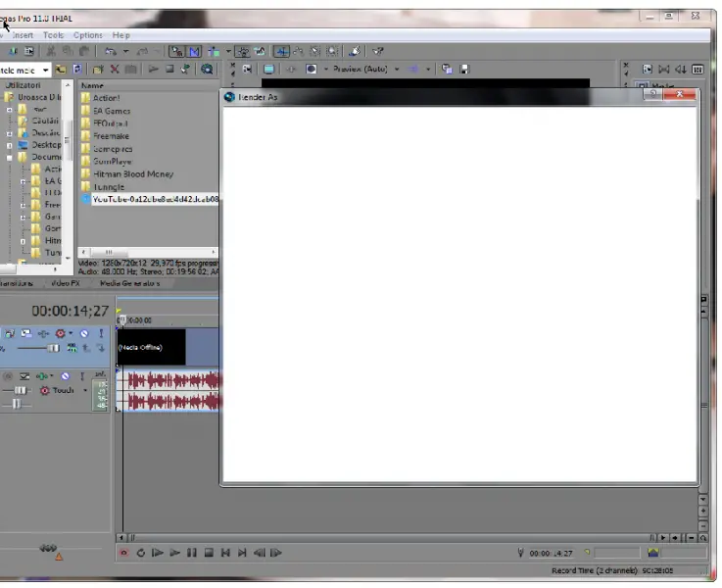Step to next frame
Screen dimensions: 722x588
click(276, 553)
